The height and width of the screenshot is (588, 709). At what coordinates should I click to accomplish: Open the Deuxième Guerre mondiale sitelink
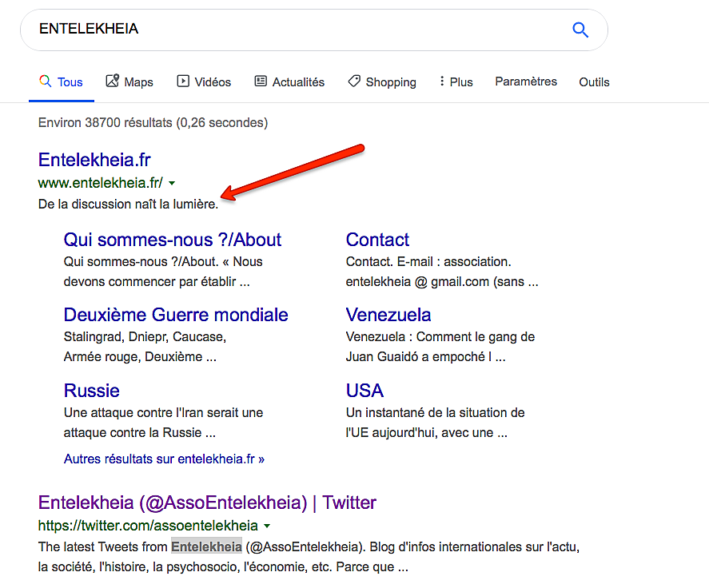(x=176, y=315)
